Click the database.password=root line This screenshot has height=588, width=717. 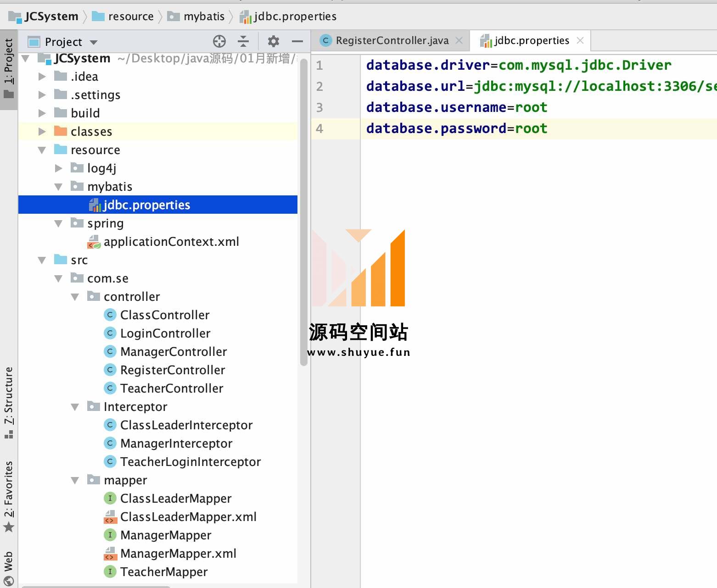(457, 128)
